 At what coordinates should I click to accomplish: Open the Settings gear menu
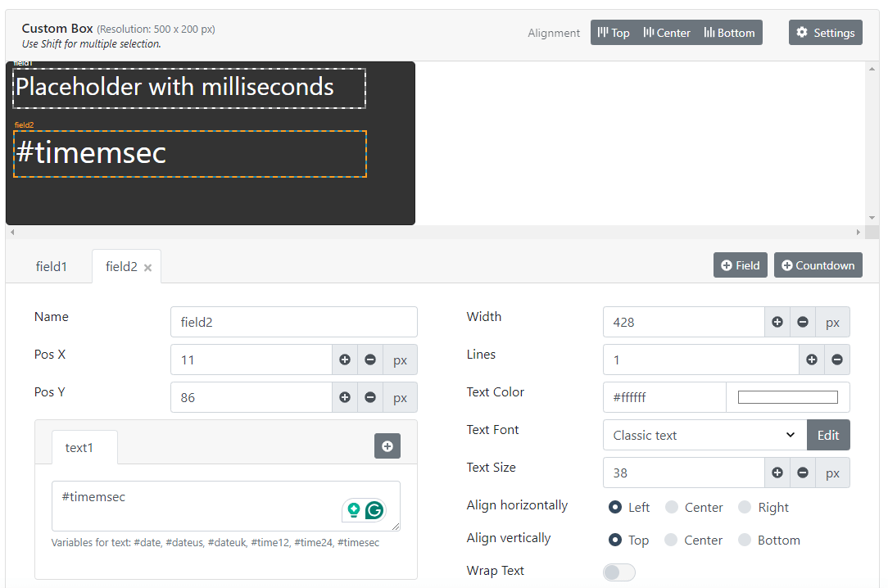(825, 32)
